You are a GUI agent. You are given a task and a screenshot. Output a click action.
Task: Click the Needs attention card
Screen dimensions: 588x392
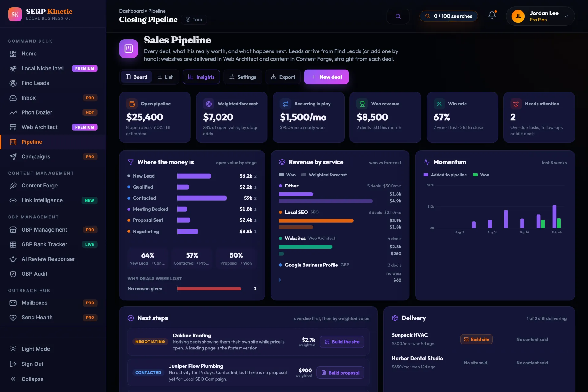539,118
